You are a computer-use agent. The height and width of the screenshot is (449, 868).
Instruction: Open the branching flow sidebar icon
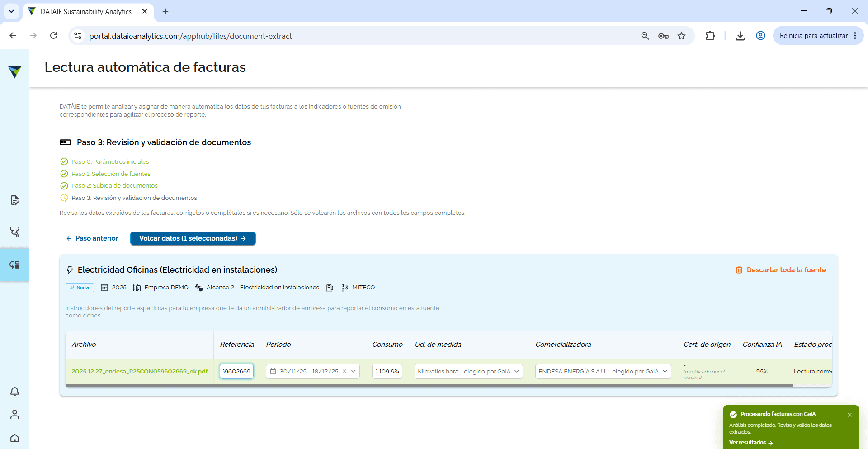(14, 232)
